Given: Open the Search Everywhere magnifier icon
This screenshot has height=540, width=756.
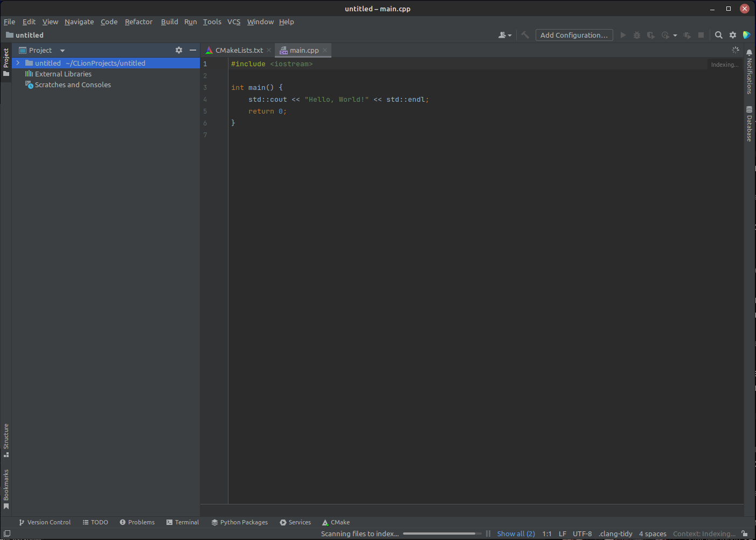Looking at the screenshot, I should (x=719, y=35).
